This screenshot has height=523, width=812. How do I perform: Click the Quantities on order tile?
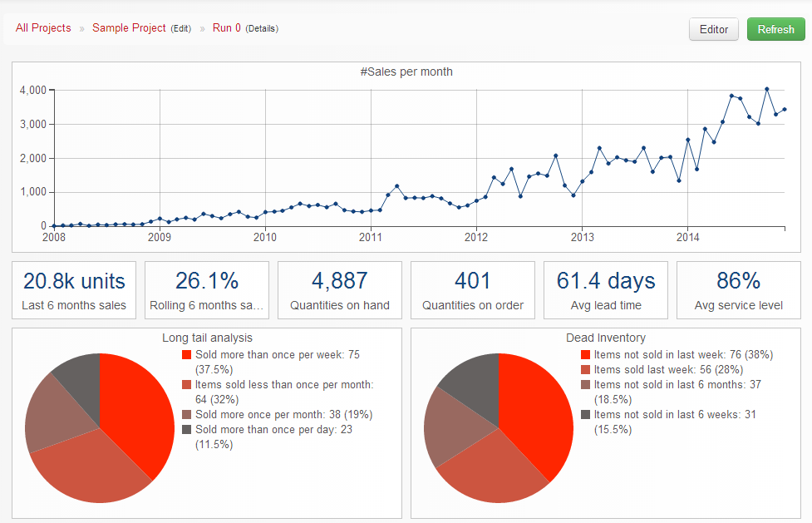(473, 290)
